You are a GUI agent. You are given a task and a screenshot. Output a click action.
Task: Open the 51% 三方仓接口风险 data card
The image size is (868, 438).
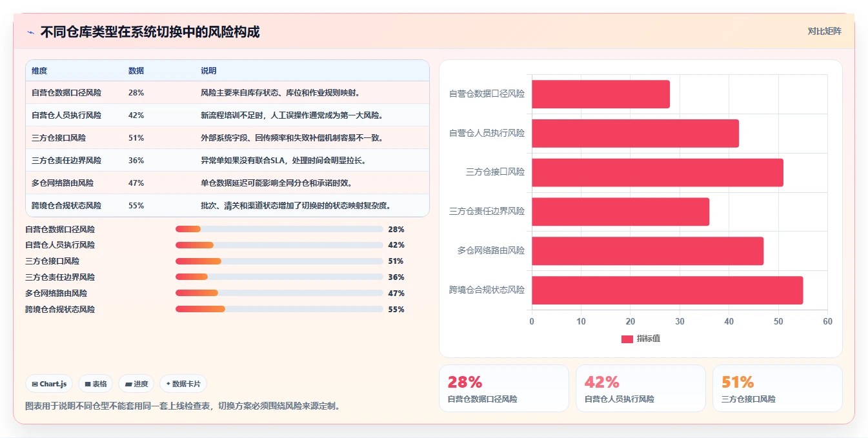pos(778,388)
